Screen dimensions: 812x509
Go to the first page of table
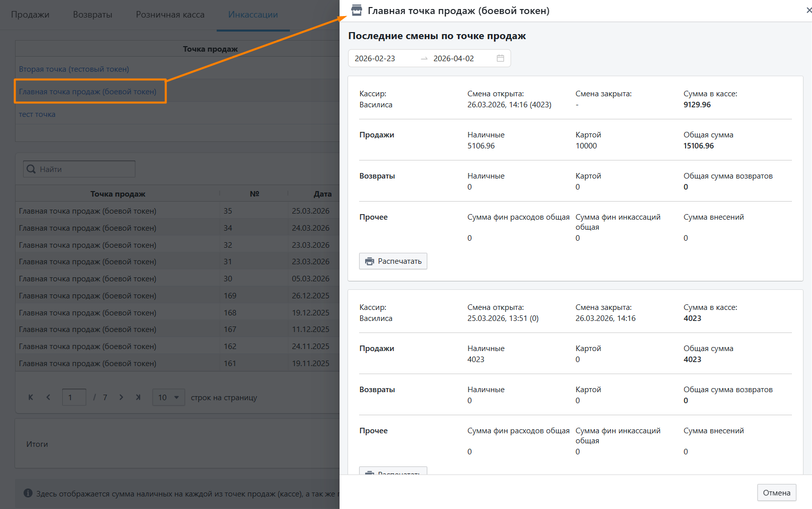[31, 397]
